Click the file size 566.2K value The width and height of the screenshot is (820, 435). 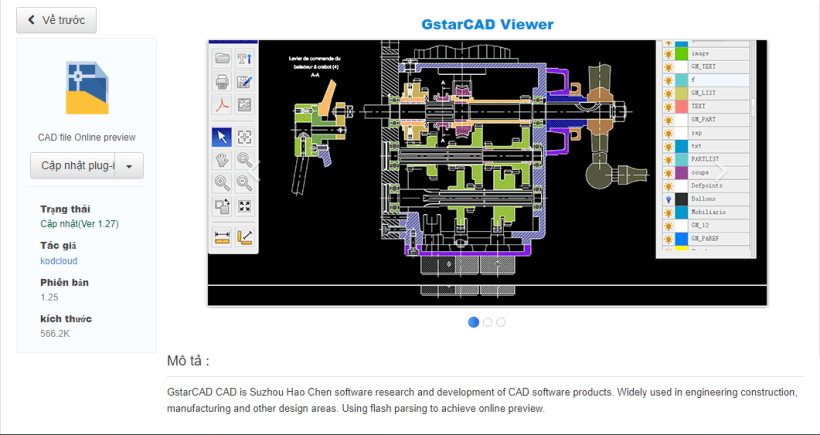(55, 334)
